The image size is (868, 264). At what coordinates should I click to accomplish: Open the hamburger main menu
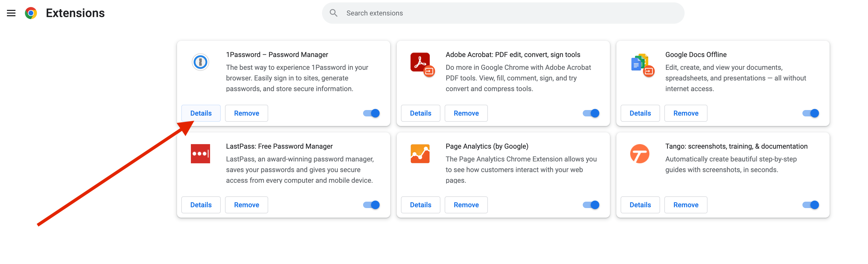[x=11, y=13]
